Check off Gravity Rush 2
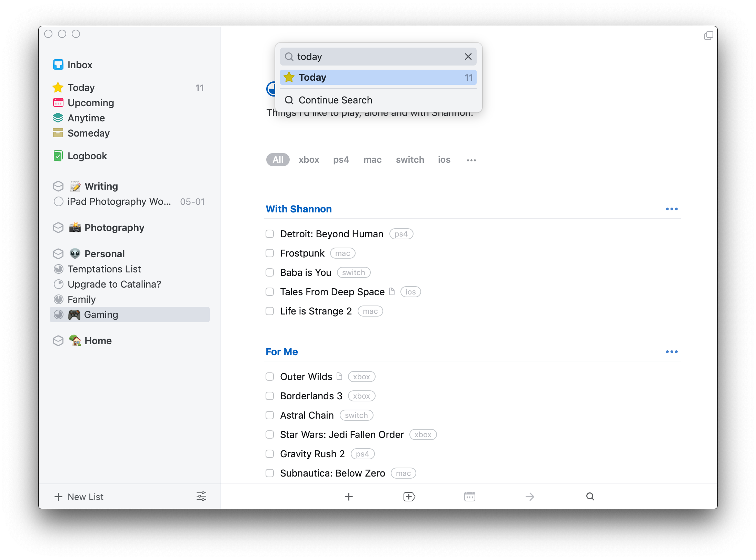 (x=270, y=454)
